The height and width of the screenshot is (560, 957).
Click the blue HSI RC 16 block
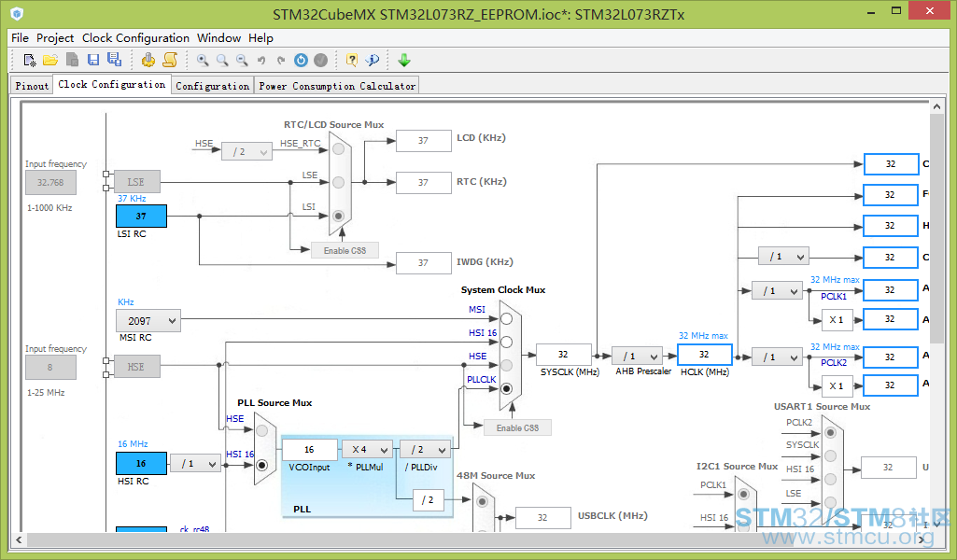click(x=141, y=463)
